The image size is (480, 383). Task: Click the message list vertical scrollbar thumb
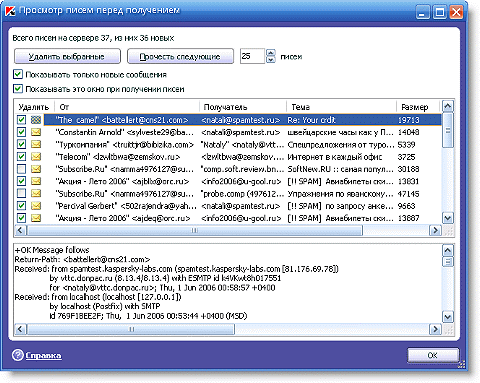coord(448,130)
